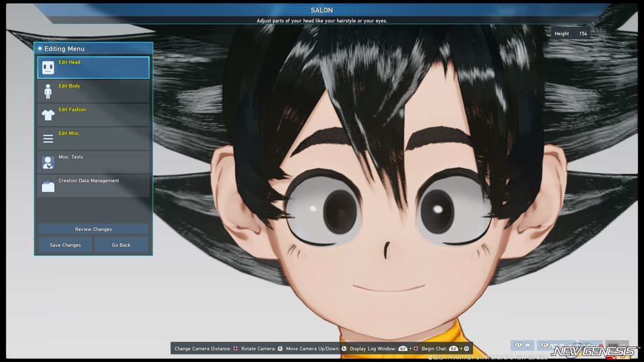Click the L1 shortcut indicator
Image resolution: width=644 pixels, height=362 pixels.
(x=522, y=345)
